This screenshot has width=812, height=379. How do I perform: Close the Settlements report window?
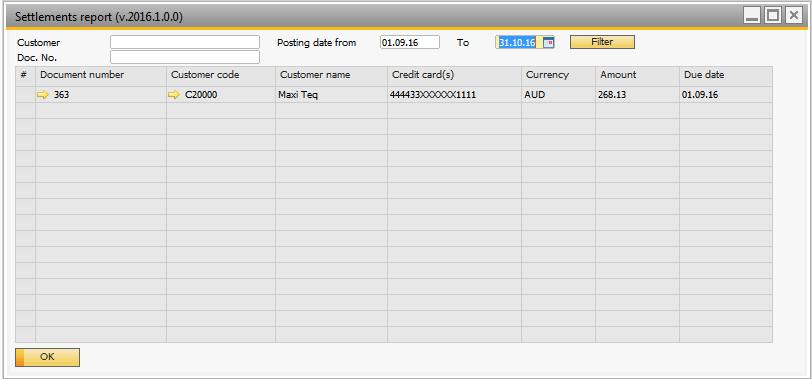pos(793,16)
